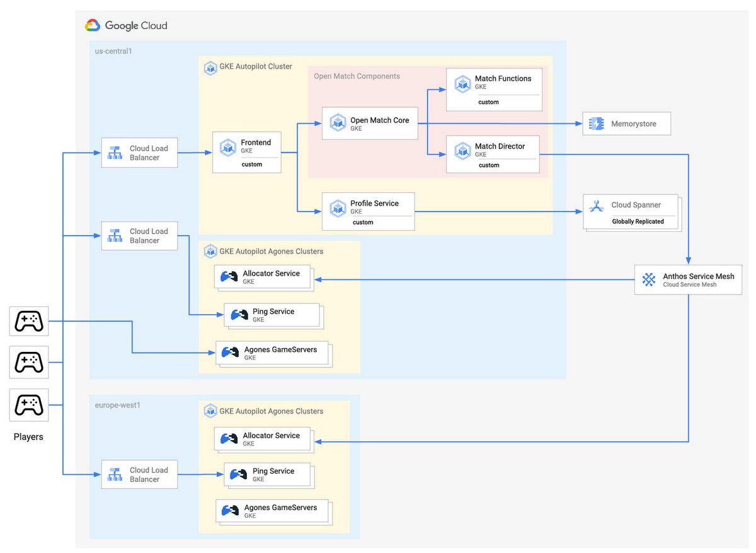Viewport: 756px width, 553px height.
Task: Click the europe-west1 Ping Service label
Action: tap(273, 471)
